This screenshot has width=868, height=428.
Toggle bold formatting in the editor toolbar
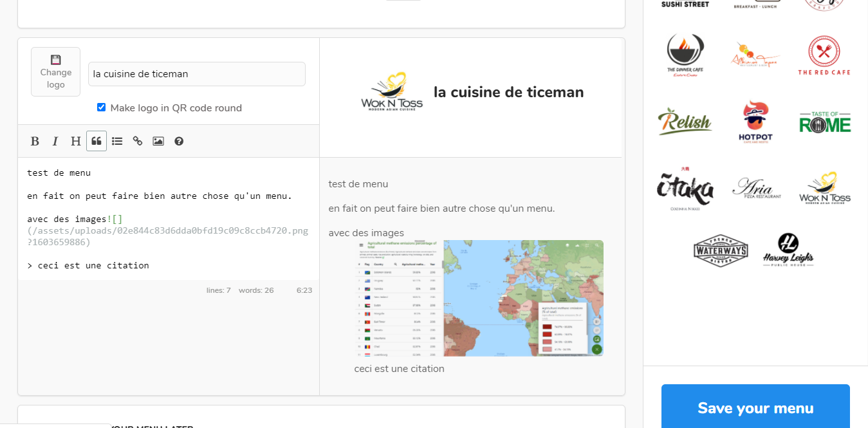[x=35, y=141]
